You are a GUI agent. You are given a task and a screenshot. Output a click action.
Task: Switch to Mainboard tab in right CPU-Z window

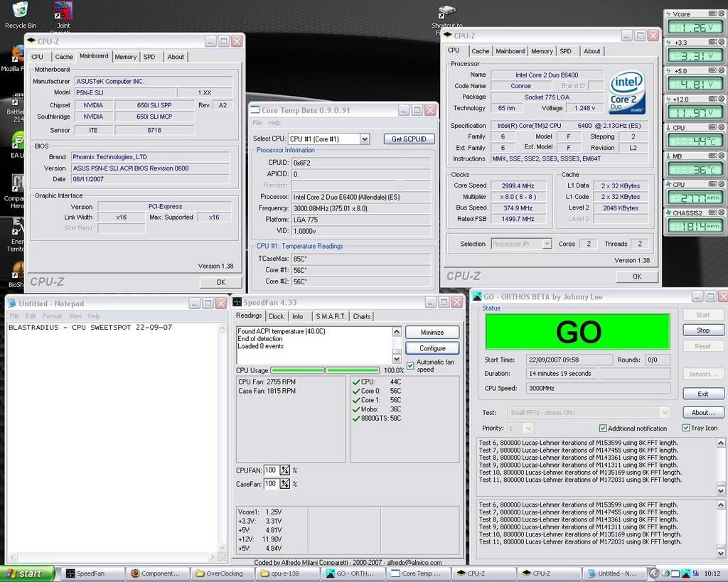(x=510, y=51)
